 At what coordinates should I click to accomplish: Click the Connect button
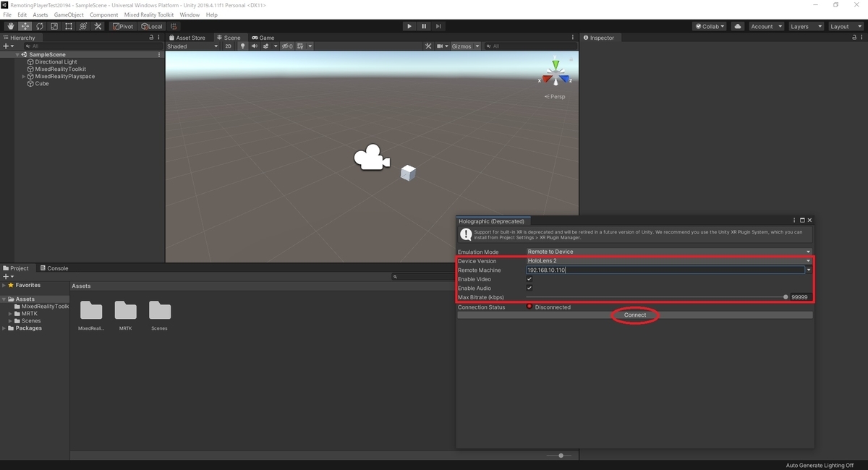635,315
